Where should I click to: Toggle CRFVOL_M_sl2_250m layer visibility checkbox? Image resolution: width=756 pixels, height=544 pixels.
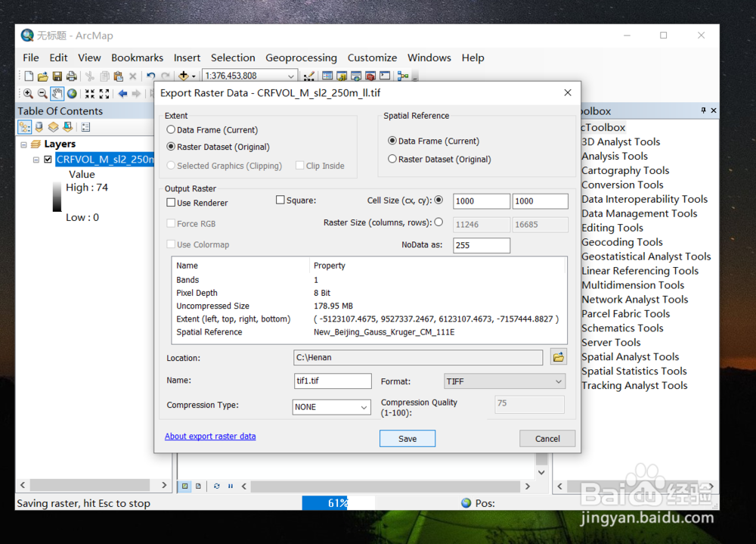[48, 160]
